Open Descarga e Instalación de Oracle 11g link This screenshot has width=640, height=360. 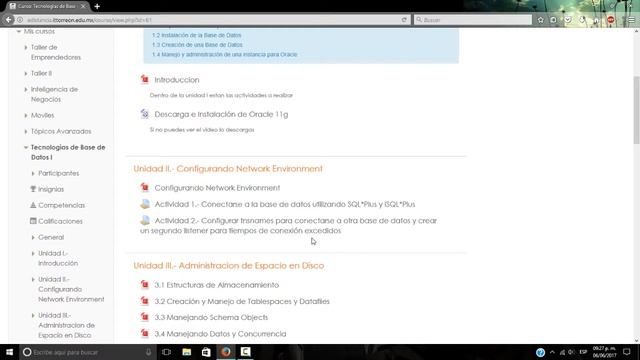pyautogui.click(x=221, y=114)
